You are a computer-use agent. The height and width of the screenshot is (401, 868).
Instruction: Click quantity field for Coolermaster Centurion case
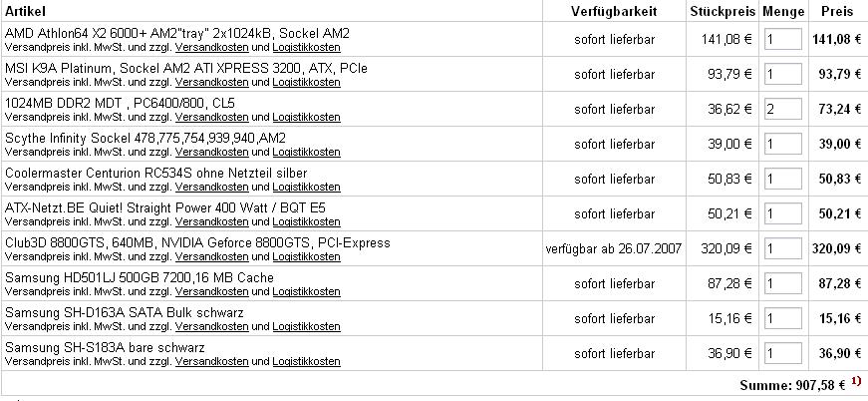tap(782, 179)
